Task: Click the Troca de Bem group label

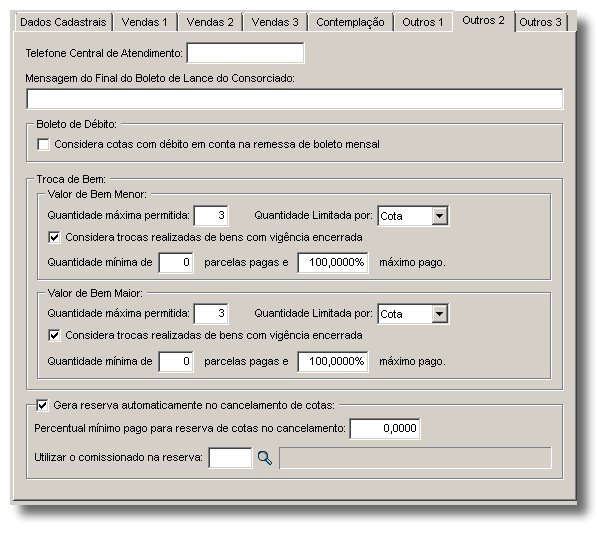Action: pyautogui.click(x=71, y=179)
